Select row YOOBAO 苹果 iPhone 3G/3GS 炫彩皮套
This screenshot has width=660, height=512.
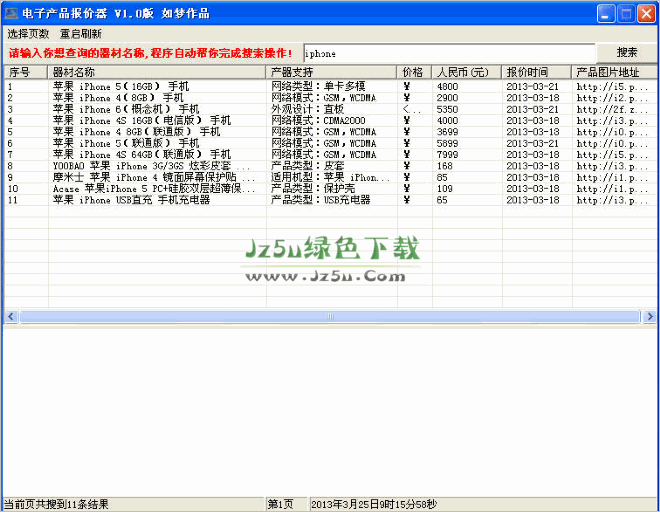click(x=330, y=166)
